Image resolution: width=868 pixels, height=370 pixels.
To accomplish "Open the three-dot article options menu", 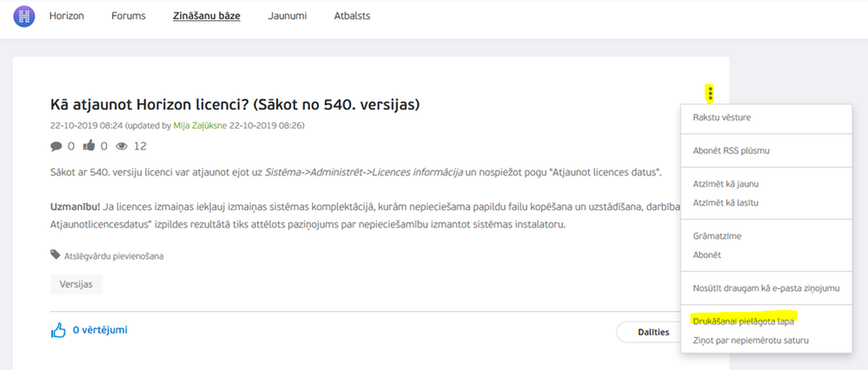I will click(710, 93).
